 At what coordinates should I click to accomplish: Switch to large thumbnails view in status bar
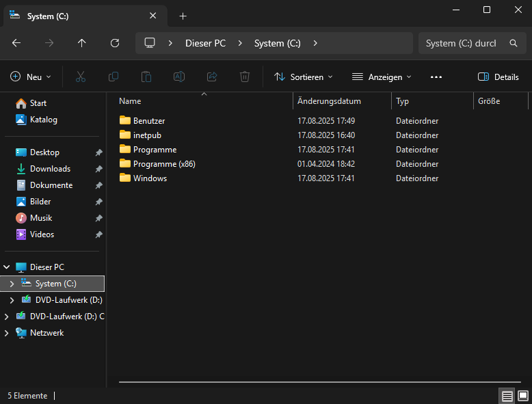point(523,396)
